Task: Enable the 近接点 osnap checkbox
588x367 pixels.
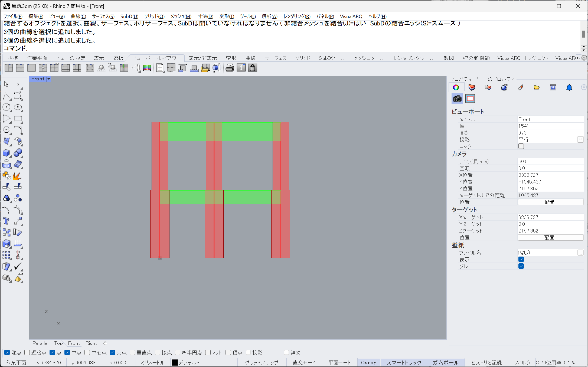Action: point(27,352)
